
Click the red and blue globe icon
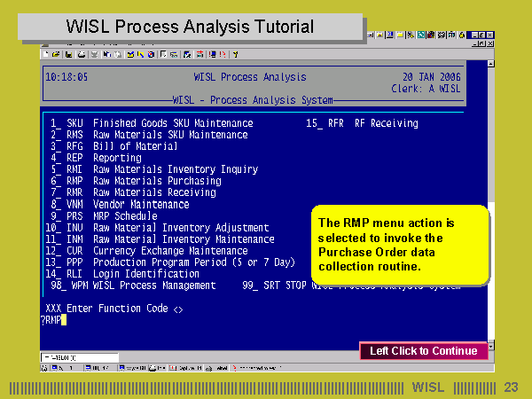pos(151,55)
